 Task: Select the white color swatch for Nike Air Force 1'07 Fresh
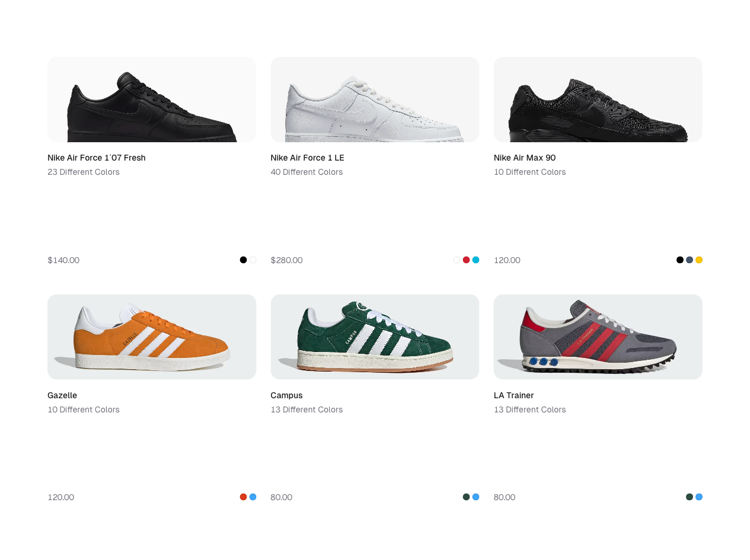pos(252,260)
